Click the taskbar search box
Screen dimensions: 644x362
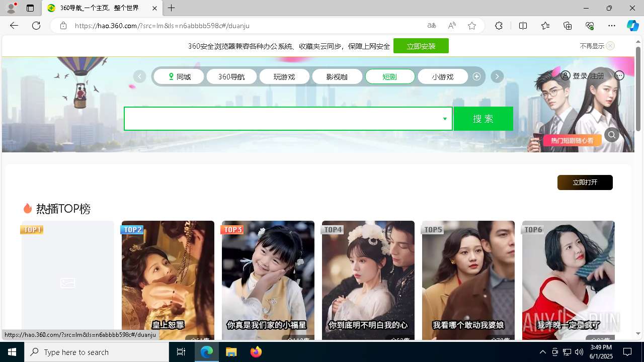[x=97, y=352]
